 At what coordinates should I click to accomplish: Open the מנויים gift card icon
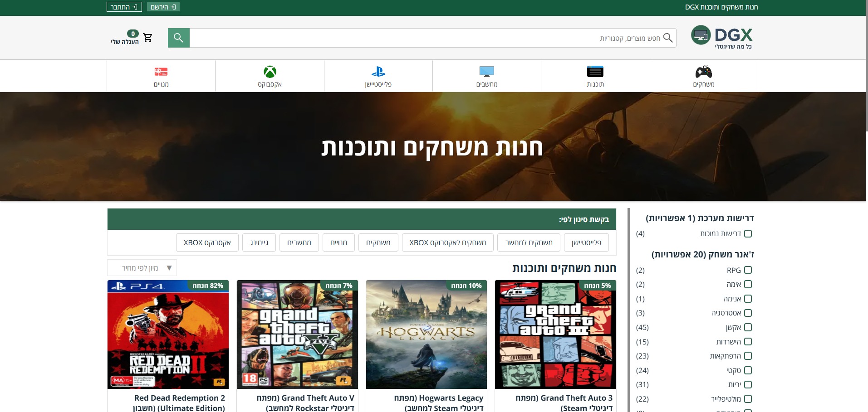161,72
